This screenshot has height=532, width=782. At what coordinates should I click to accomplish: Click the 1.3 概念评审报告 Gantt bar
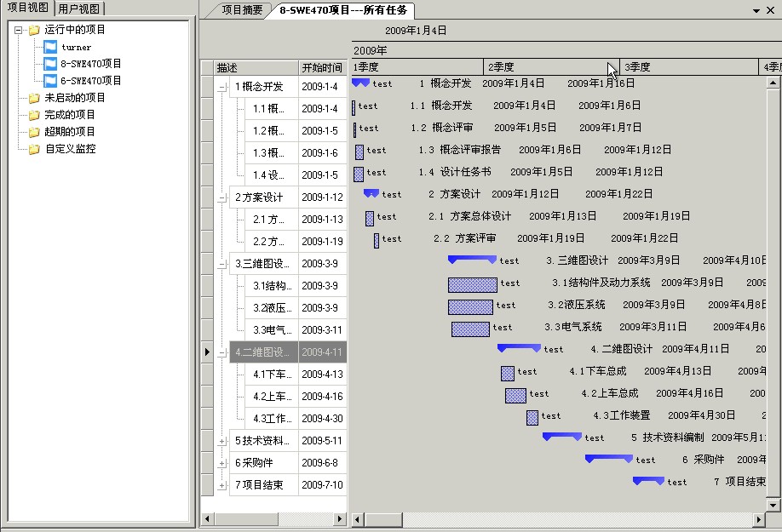pyautogui.click(x=359, y=152)
